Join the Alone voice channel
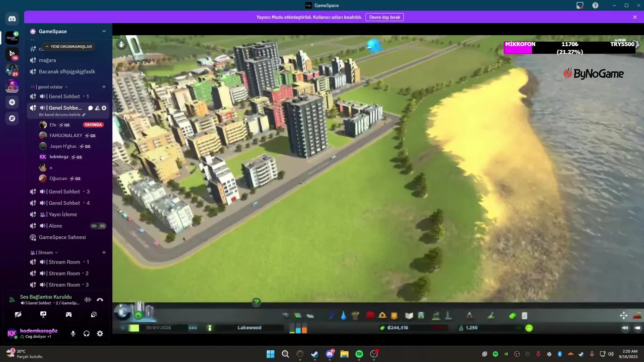Viewport: 644px width, 362px height. click(68, 226)
